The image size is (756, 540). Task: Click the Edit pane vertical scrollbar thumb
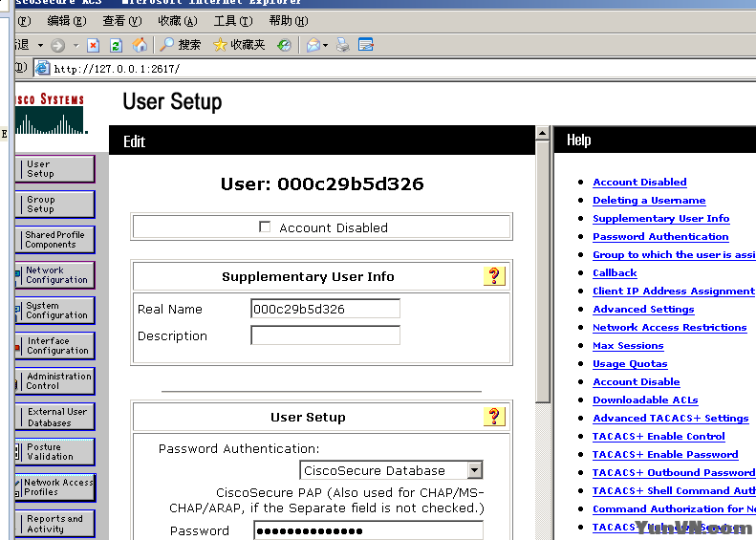tap(543, 271)
